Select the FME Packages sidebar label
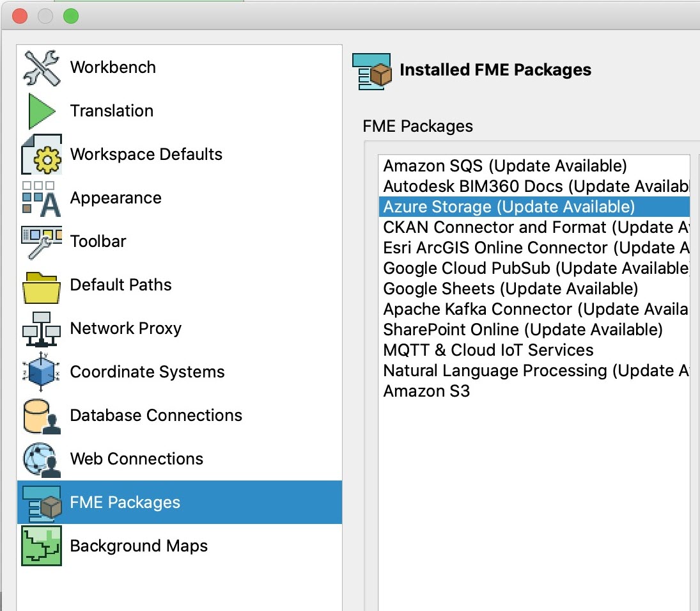The height and width of the screenshot is (611, 700). [125, 502]
